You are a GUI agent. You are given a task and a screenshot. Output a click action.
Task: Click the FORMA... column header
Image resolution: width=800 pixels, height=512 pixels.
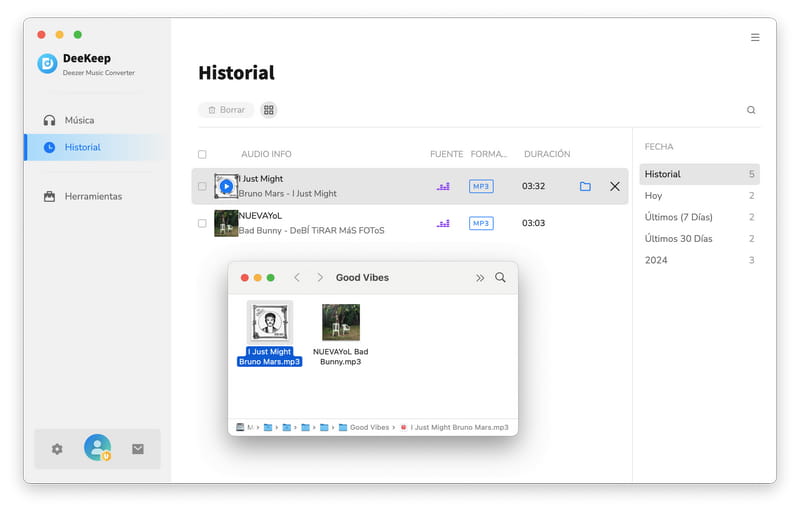tap(489, 154)
